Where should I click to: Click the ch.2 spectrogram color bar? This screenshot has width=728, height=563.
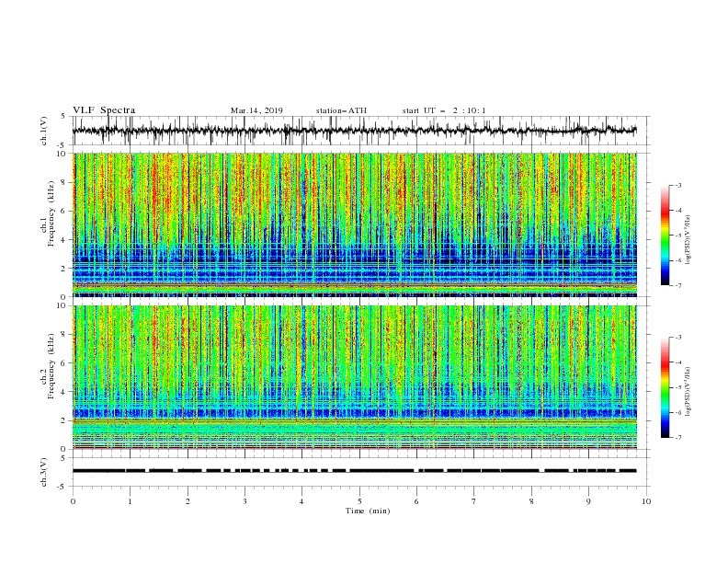click(665, 387)
